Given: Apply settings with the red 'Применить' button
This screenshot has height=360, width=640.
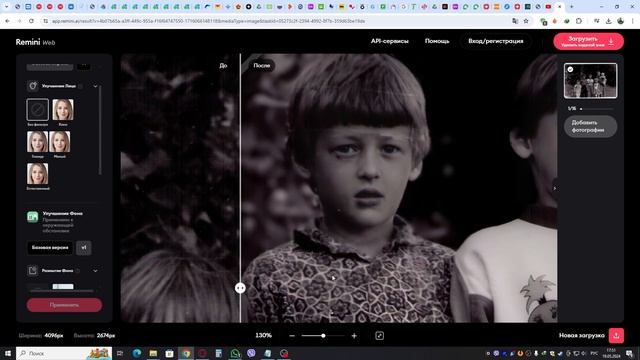Looking at the screenshot, I should tap(64, 305).
